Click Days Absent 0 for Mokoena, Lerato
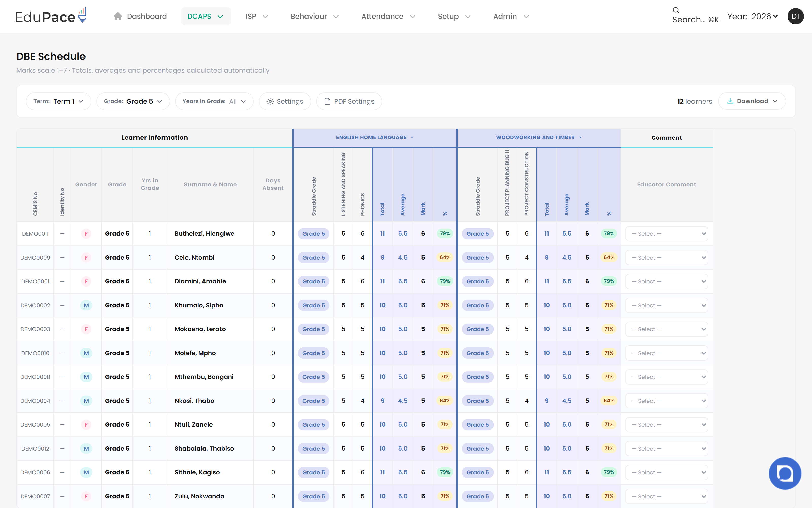The height and width of the screenshot is (508, 812). pos(273,329)
